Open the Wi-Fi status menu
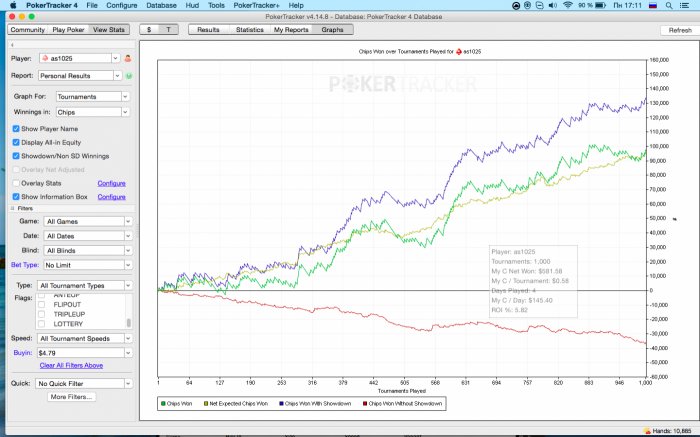Viewport: 700px width, 437px height. tap(568, 5)
